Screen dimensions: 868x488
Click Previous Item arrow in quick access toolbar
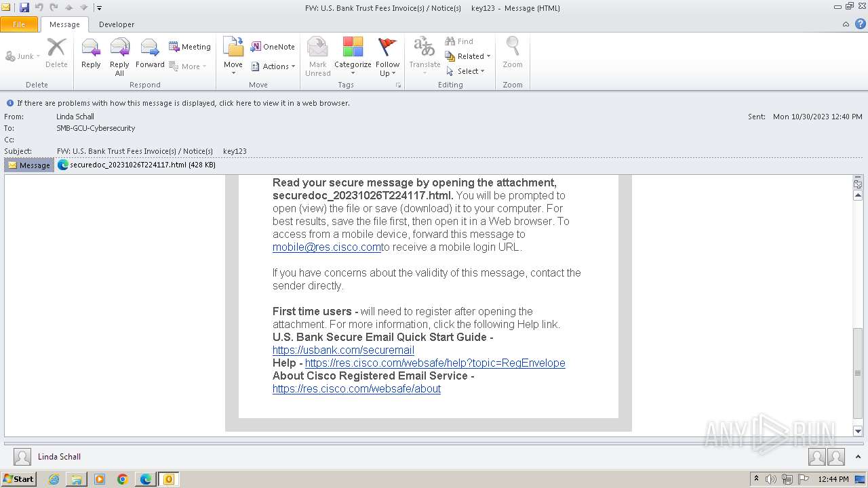click(x=68, y=7)
